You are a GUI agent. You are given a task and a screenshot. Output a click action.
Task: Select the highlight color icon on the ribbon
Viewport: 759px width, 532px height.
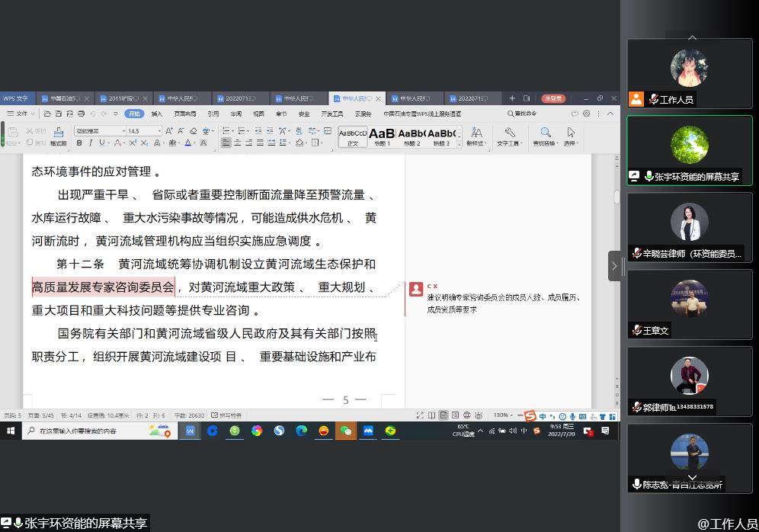click(173, 144)
